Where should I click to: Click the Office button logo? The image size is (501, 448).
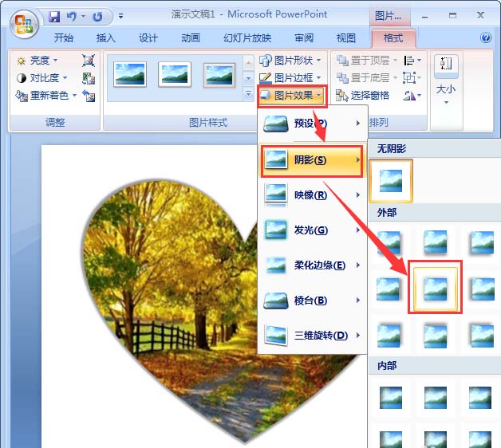[22, 23]
